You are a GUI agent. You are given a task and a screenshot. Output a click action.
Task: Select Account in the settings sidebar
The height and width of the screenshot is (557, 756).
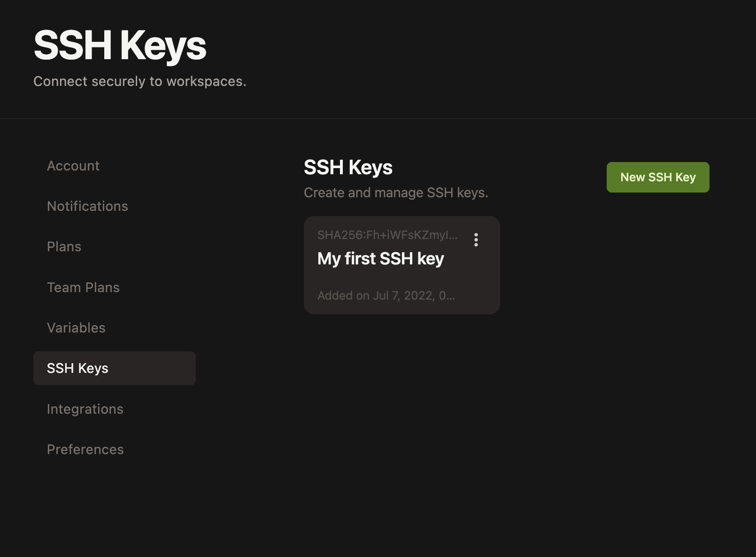pyautogui.click(x=73, y=165)
